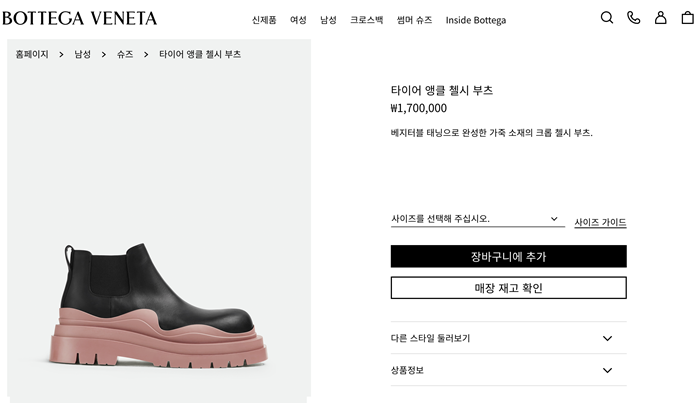Open the phone contact icon
The height and width of the screenshot is (403, 700).
[633, 18]
